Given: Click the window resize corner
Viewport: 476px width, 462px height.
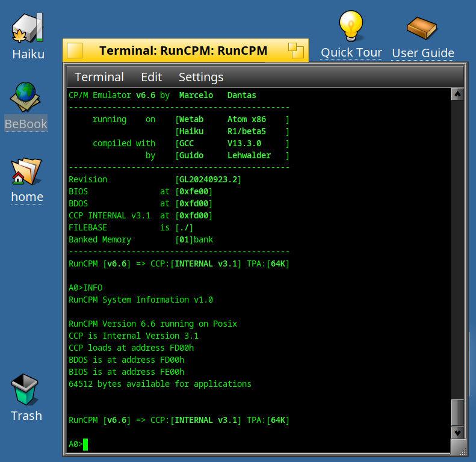Looking at the screenshot, I should point(458,447).
